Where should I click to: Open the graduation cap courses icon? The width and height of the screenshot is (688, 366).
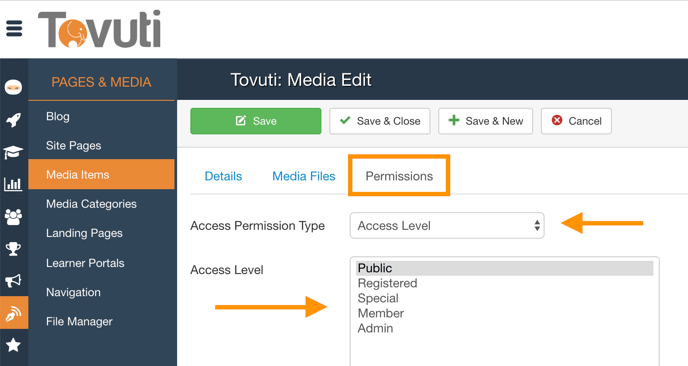pyautogui.click(x=13, y=152)
